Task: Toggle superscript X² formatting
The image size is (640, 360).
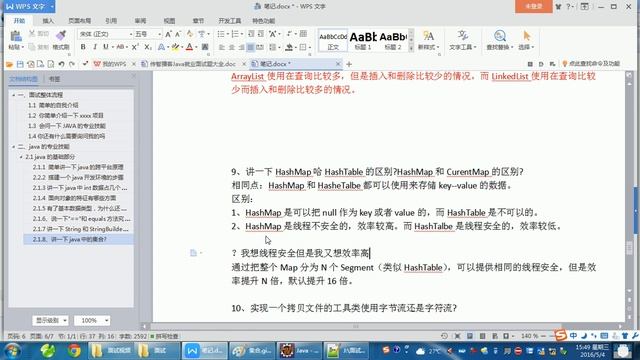Action: (135, 47)
